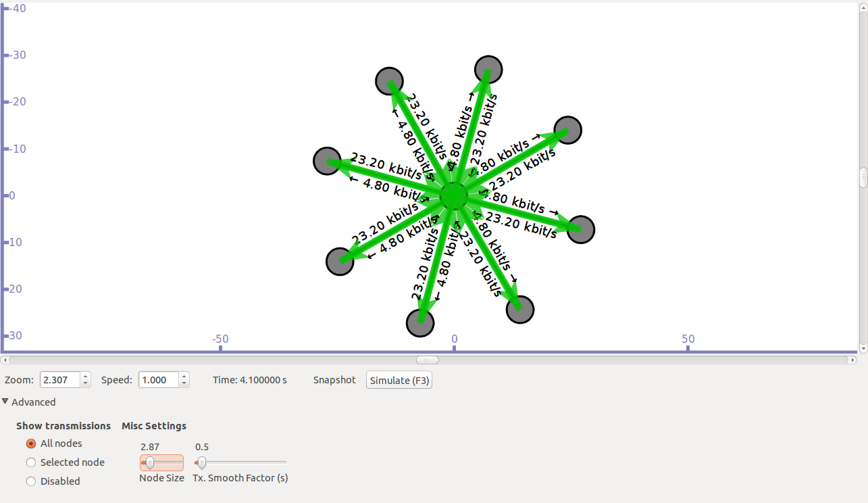This screenshot has height=503, width=868.
Task: Click the vertical scrollbar down arrow
Action: tap(863, 348)
